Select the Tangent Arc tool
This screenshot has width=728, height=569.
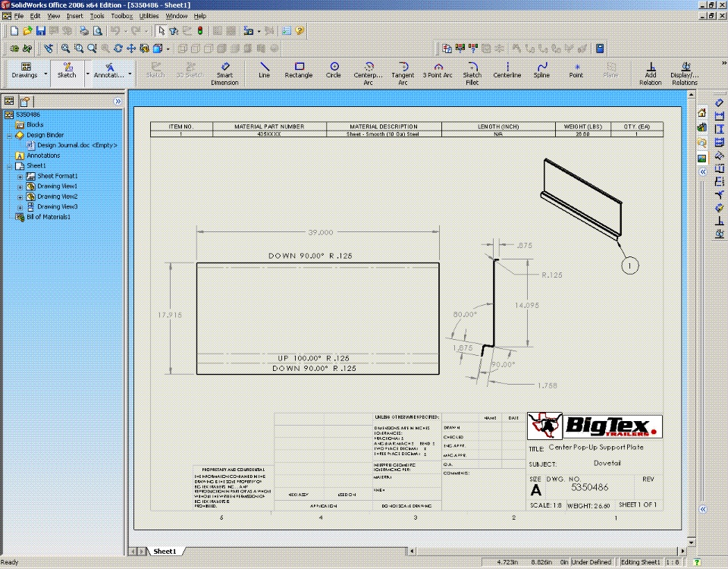(x=403, y=74)
